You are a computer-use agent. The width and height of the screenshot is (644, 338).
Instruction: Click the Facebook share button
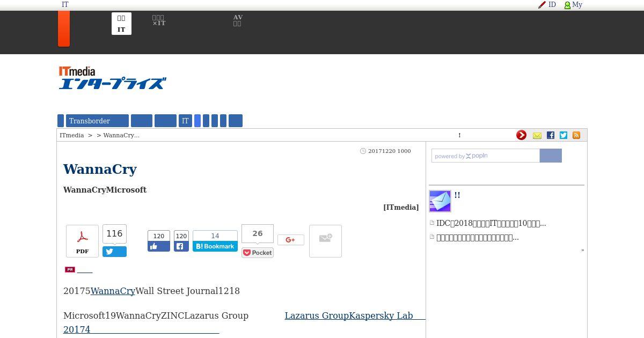pos(181,246)
